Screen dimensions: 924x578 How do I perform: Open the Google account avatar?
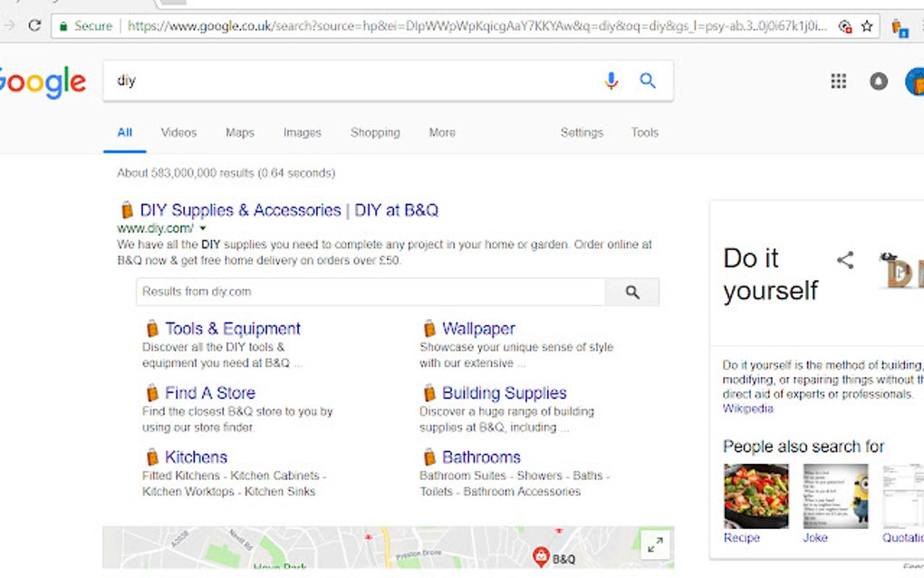coord(915,82)
